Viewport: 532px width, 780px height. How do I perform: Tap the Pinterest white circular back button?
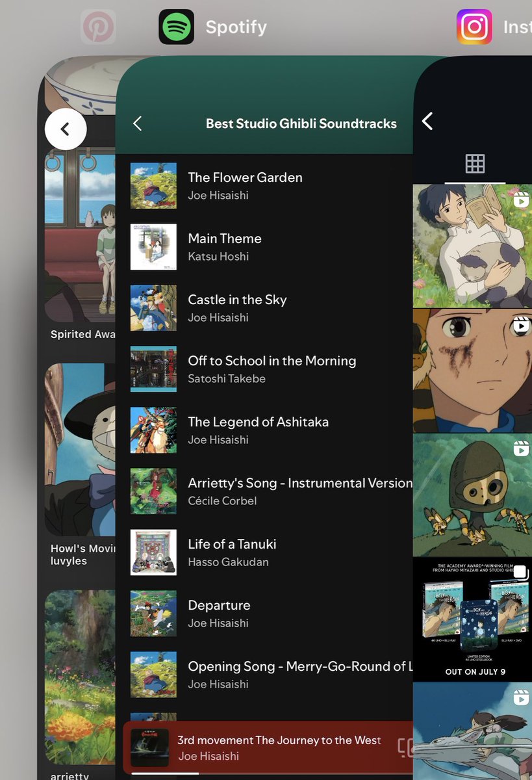[x=66, y=129]
